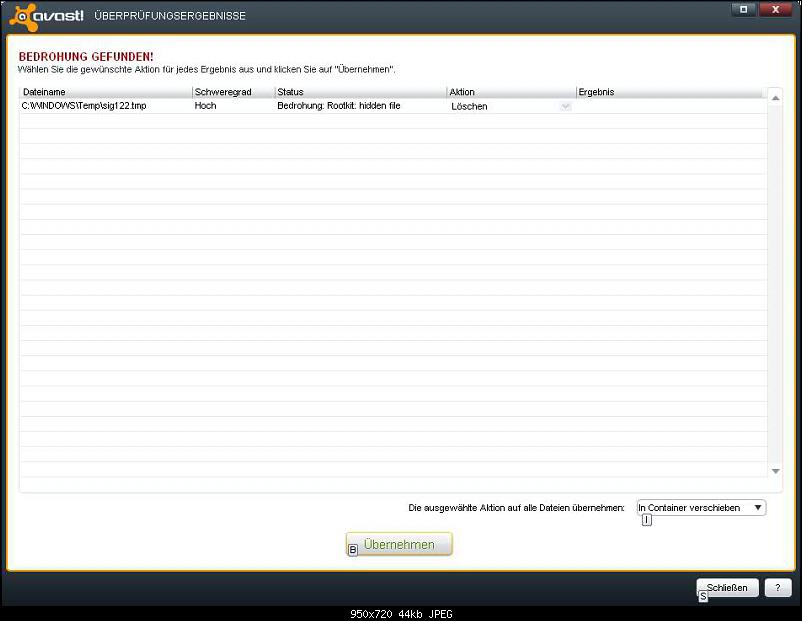
Task: Expand the 'In Container verschieben' dropdown
Action: click(x=758, y=508)
